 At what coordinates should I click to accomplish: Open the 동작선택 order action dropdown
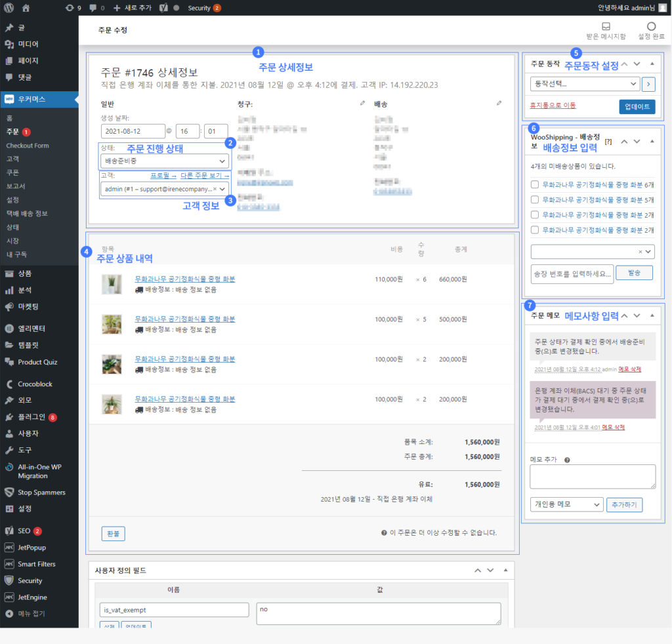coord(585,84)
